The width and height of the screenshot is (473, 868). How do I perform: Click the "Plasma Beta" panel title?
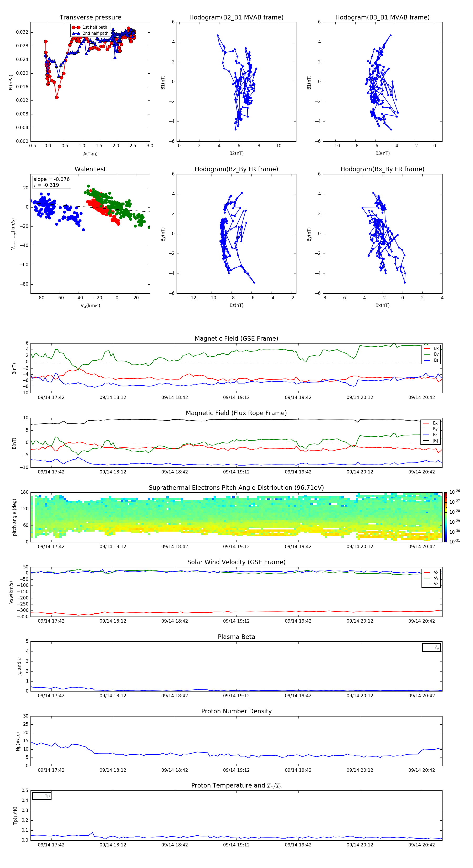[x=236, y=637]
